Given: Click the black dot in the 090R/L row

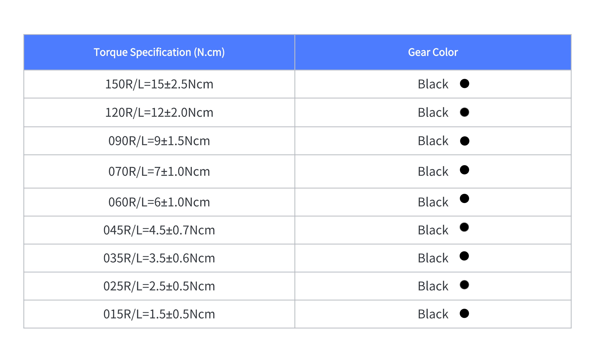Looking at the screenshot, I should coord(465,141).
